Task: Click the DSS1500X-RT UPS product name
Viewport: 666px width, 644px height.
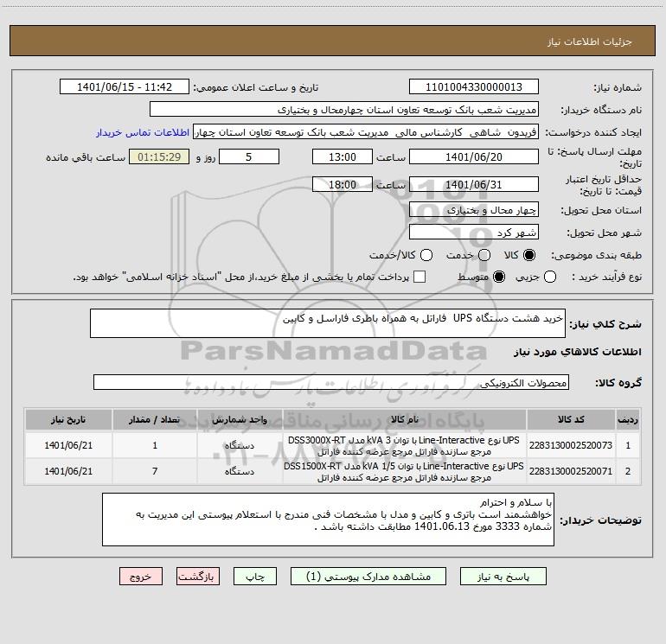Action: [404, 471]
